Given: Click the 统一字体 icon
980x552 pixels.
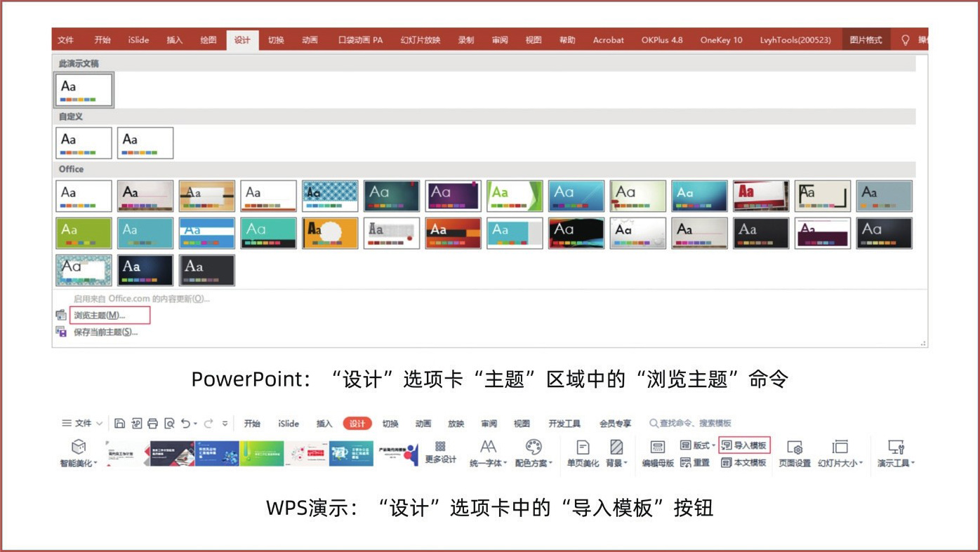Looking at the screenshot, I should (488, 447).
